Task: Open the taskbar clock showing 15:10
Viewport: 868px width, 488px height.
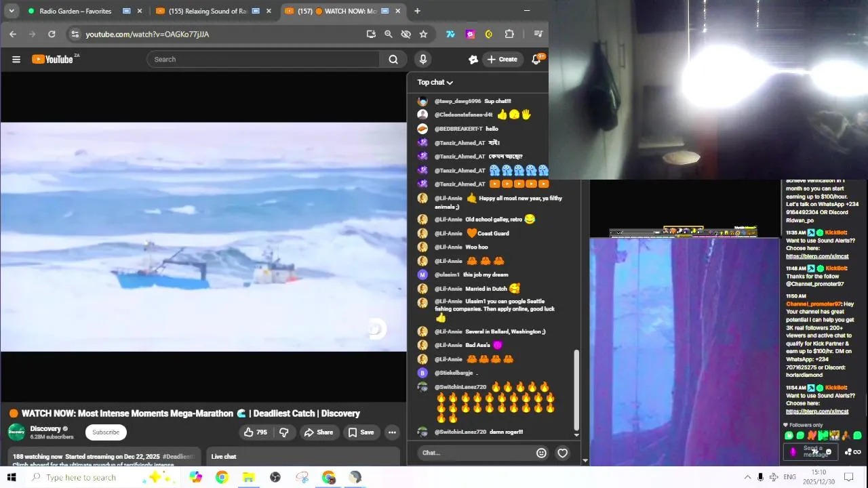Action: pyautogui.click(x=818, y=476)
